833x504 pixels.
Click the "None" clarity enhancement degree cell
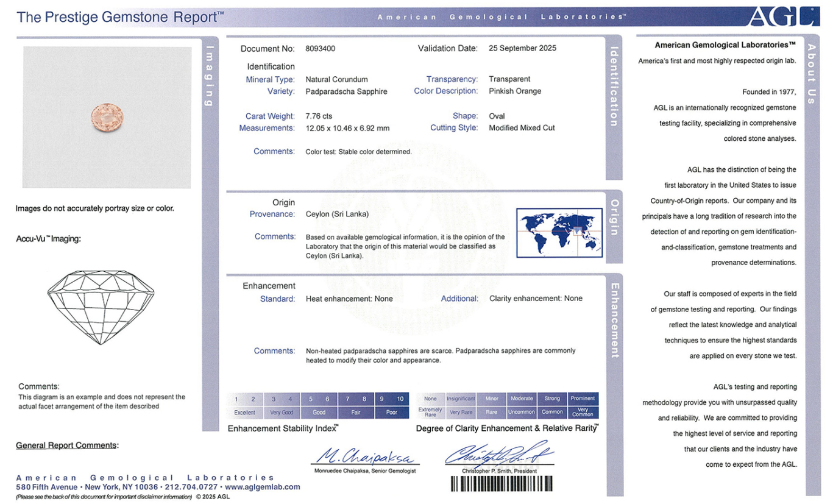click(x=430, y=399)
